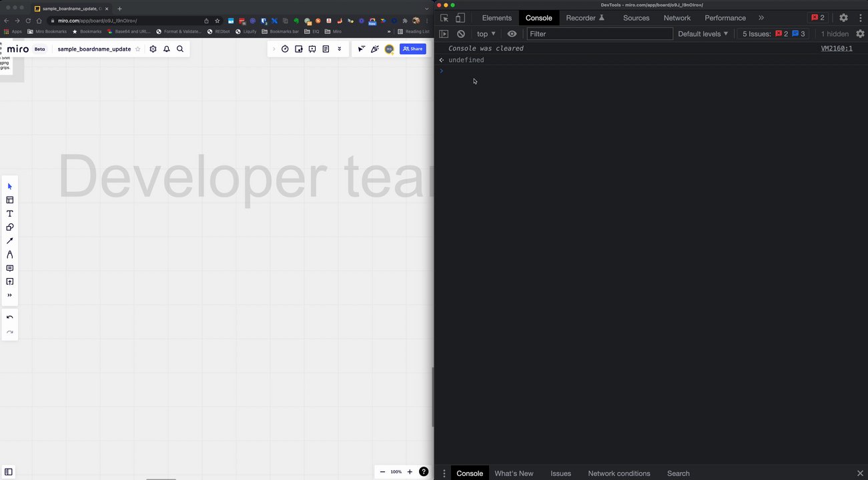Image resolution: width=868 pixels, height=480 pixels.
Task: Open Miro presentation mode
Action: tap(312, 49)
